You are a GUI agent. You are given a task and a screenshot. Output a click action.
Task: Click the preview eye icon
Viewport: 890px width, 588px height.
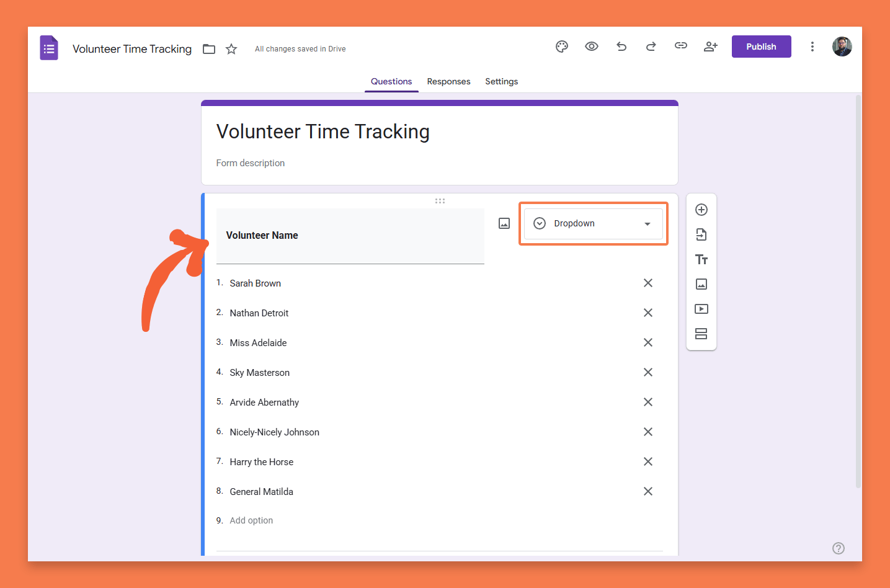[592, 47]
